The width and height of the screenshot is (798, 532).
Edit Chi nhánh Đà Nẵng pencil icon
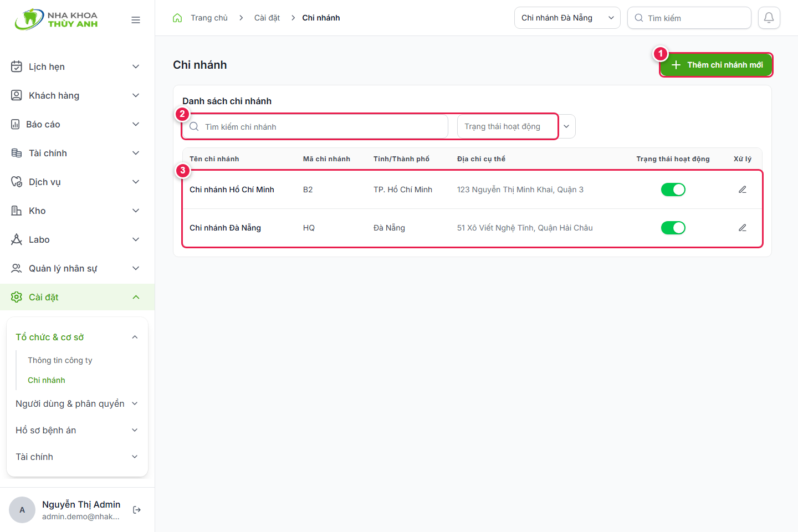[743, 228]
